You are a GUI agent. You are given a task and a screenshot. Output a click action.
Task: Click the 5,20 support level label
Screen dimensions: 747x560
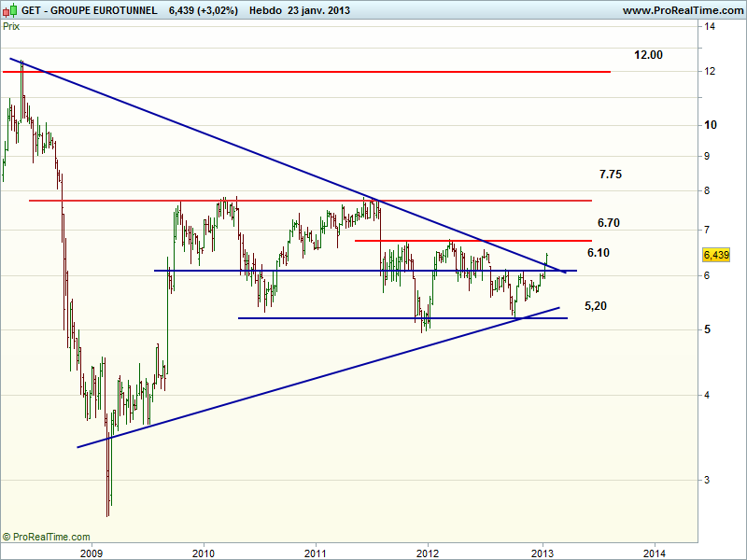pyautogui.click(x=596, y=306)
